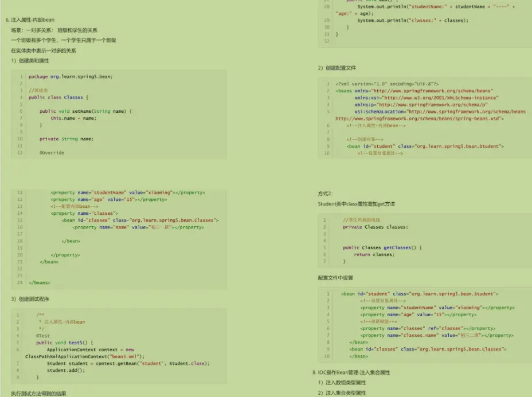
Task: Click the code line "student.add();"
Action: tap(66, 370)
